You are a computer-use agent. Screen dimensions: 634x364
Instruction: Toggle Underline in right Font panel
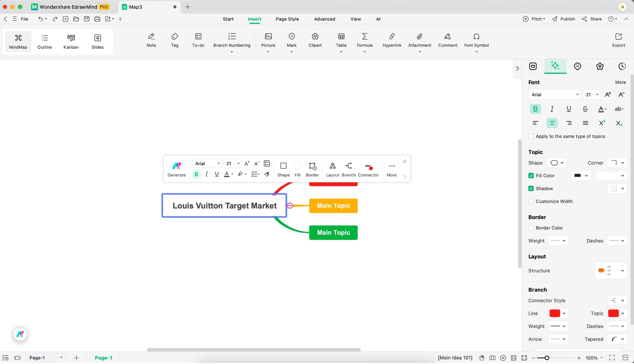[x=568, y=109]
